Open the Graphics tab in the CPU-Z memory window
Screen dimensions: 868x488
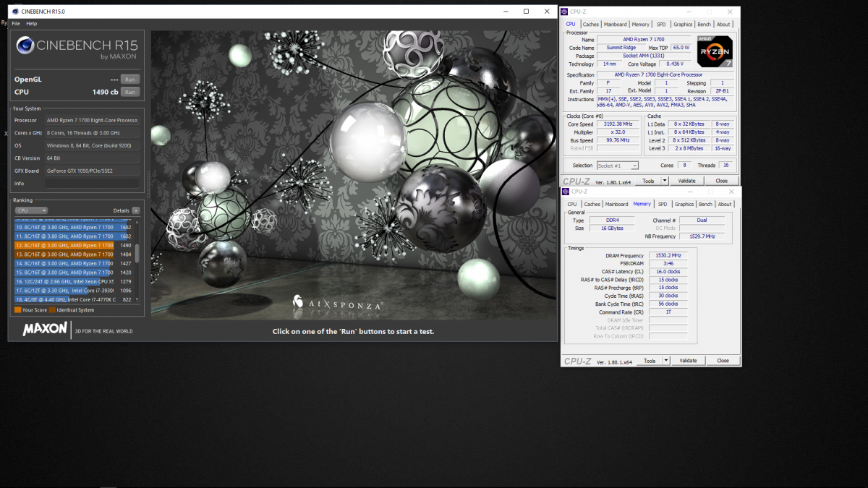684,205
